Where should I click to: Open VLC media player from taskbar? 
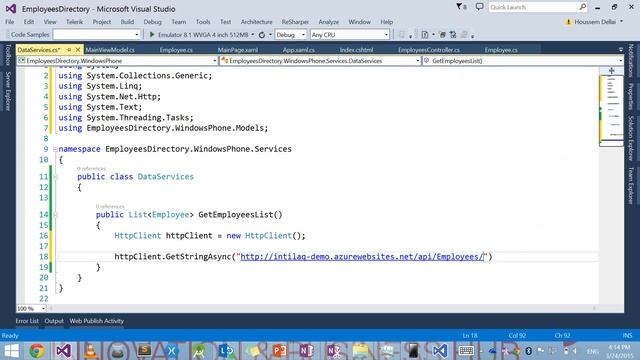click(91, 351)
